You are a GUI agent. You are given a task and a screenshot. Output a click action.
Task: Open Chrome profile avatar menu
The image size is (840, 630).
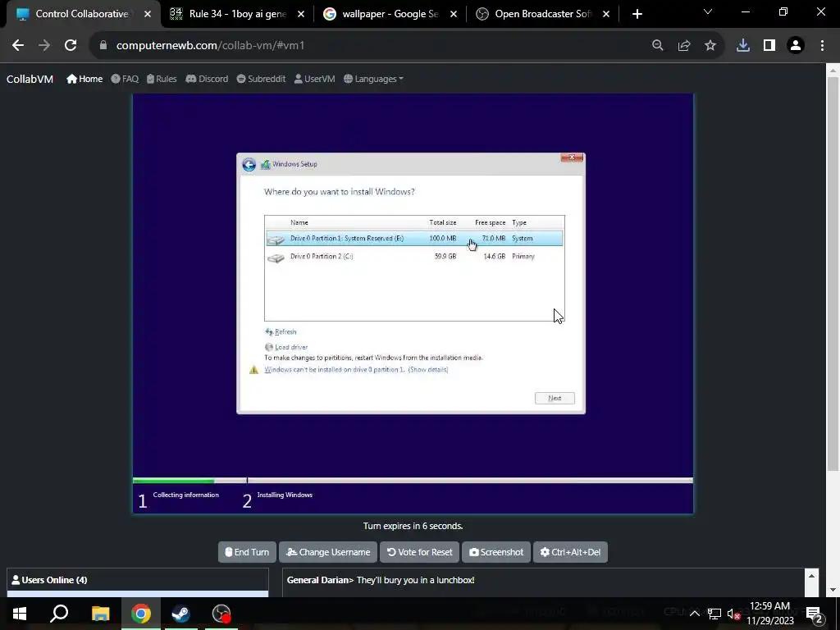pyautogui.click(x=796, y=46)
